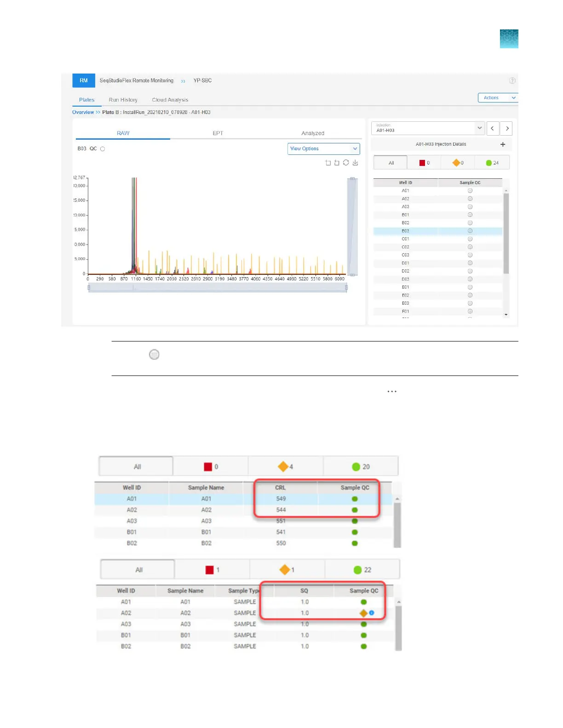Screen dimensions: 563x728
Task: Switch to the Run History tab
Action: [123, 100]
